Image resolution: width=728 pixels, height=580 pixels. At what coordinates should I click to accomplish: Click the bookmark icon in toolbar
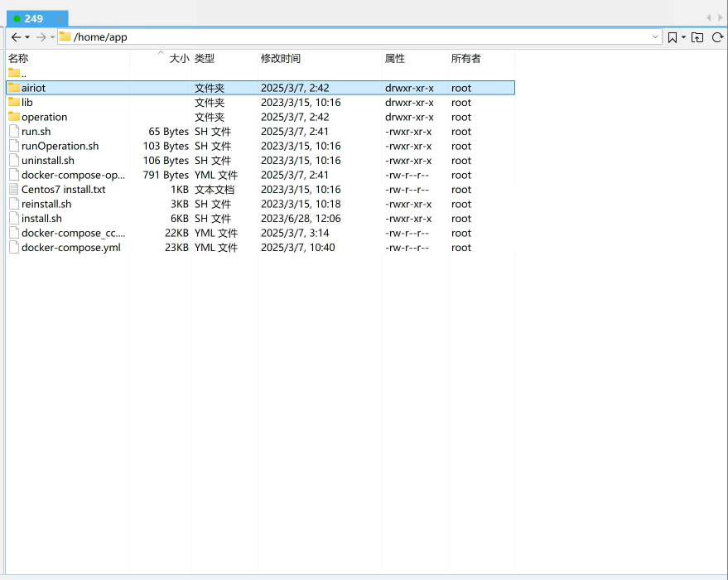click(x=672, y=37)
